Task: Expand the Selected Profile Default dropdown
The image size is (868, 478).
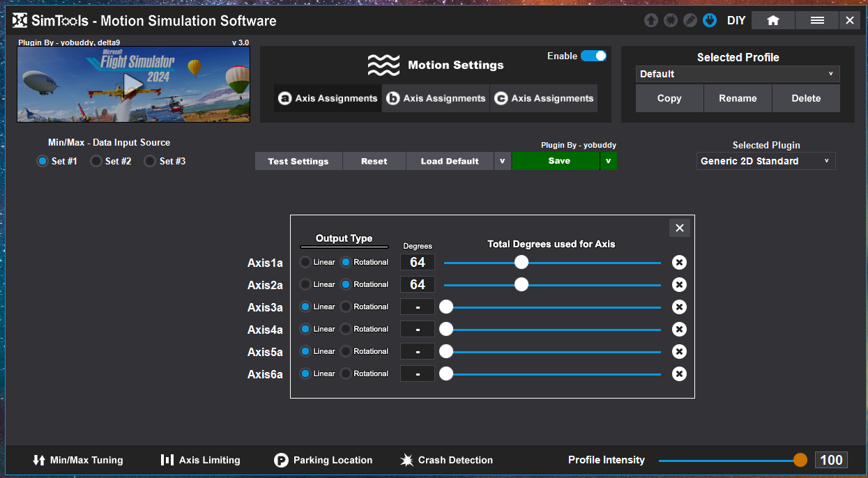Action: click(738, 74)
